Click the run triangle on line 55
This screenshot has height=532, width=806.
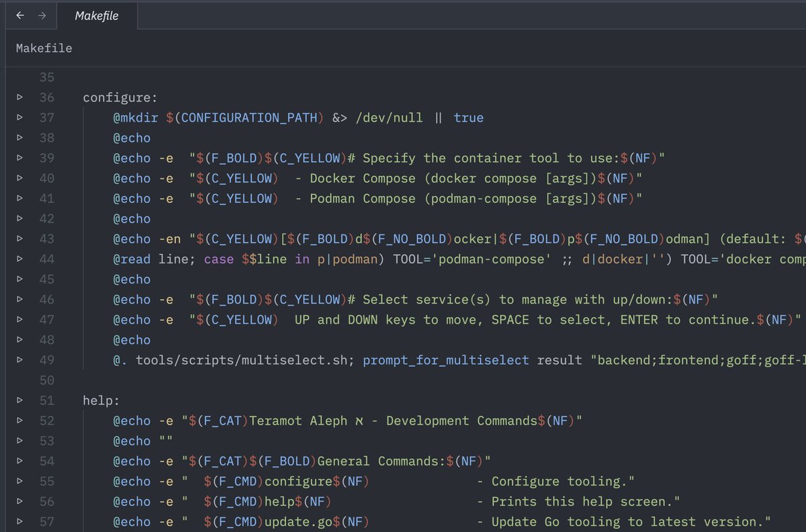coord(20,481)
